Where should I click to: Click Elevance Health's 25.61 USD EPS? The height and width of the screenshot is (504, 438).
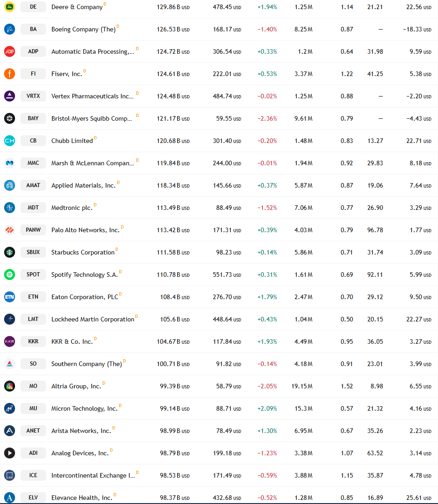[419, 498]
